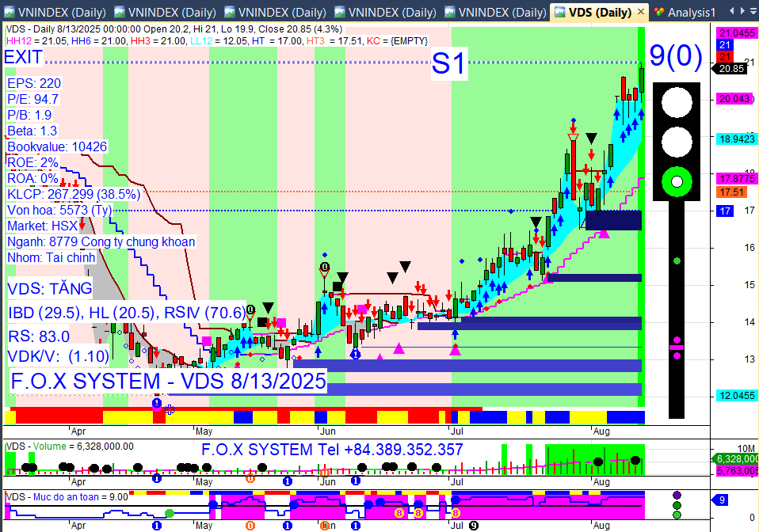Click VDS - Muc do an toan title
This screenshot has height=532, width=759.
(x=67, y=496)
